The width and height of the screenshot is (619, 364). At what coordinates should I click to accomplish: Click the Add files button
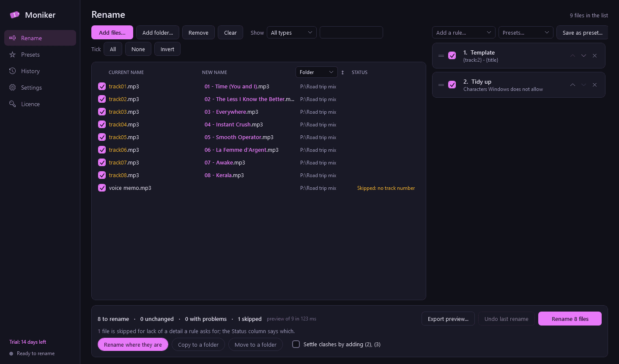(112, 33)
